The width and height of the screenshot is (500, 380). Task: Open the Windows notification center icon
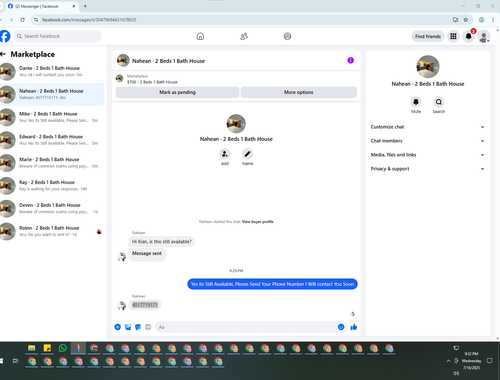[489, 361]
